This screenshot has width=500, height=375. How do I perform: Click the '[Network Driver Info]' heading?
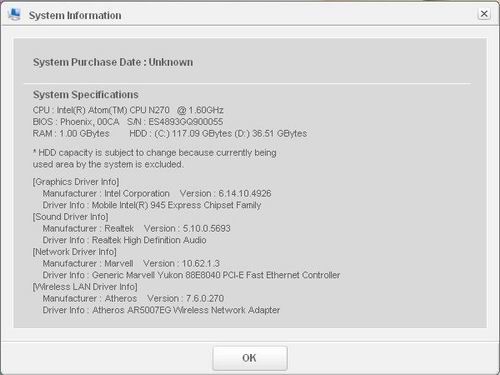point(74,252)
